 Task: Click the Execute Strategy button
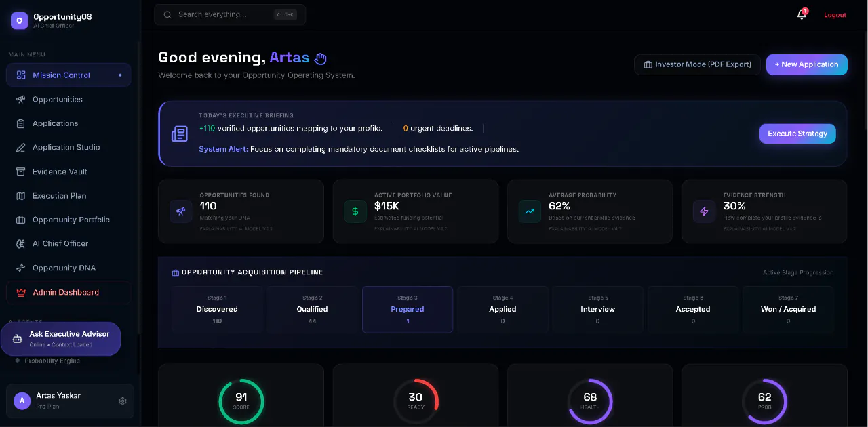[x=797, y=134]
